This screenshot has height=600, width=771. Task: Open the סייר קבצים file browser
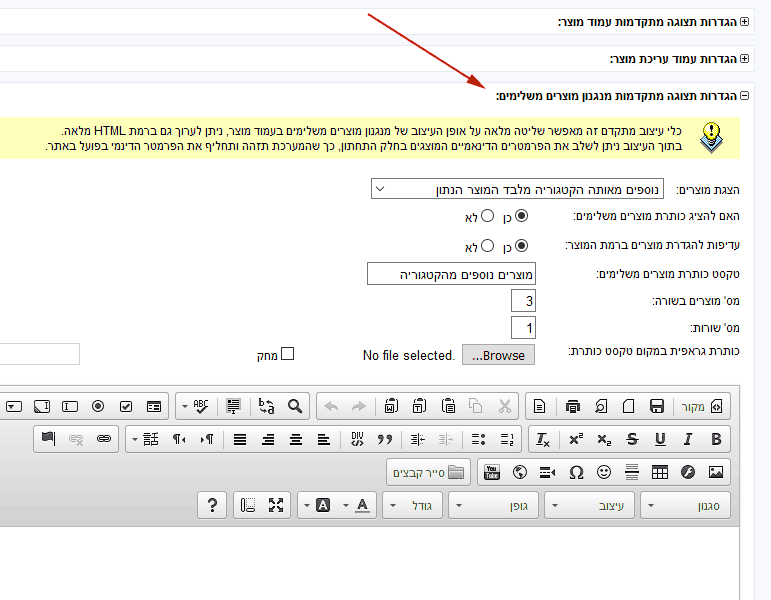[x=428, y=472]
